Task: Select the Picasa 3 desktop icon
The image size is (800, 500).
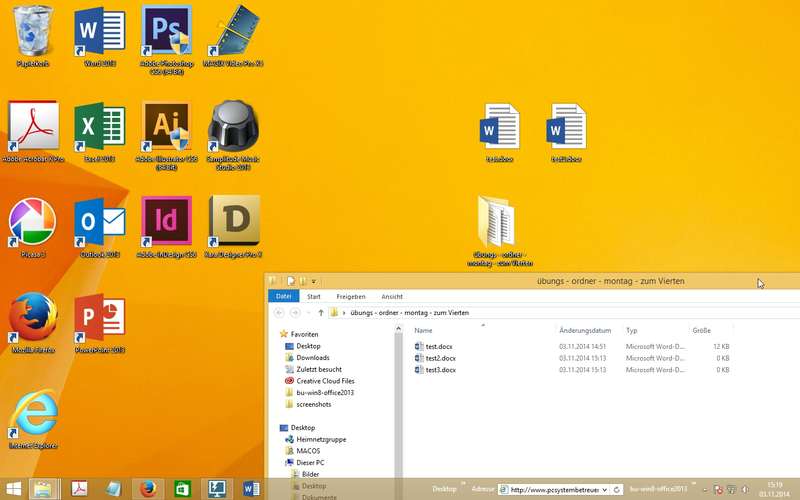Action: 33,222
